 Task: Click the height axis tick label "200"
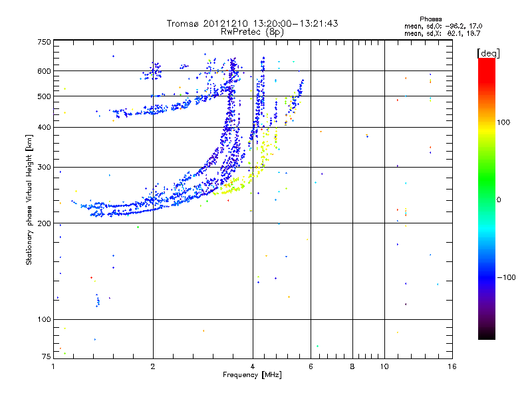click(x=44, y=223)
